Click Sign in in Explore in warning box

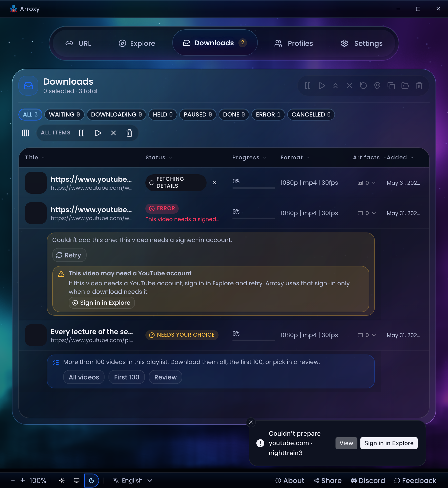click(102, 303)
